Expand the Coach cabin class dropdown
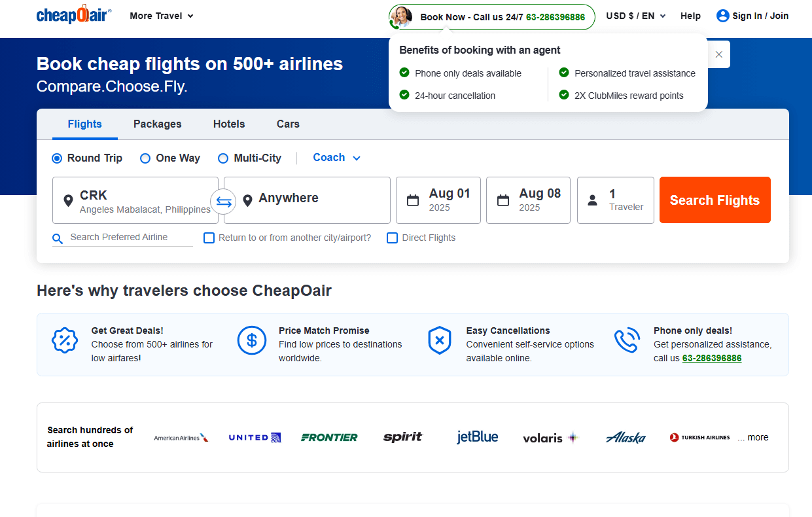The image size is (812, 517). (336, 158)
